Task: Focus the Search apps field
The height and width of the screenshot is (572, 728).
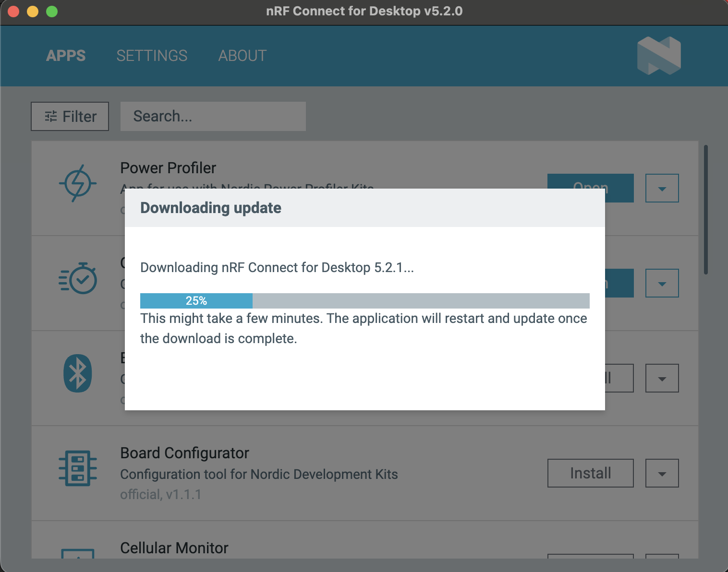Action: coord(213,116)
